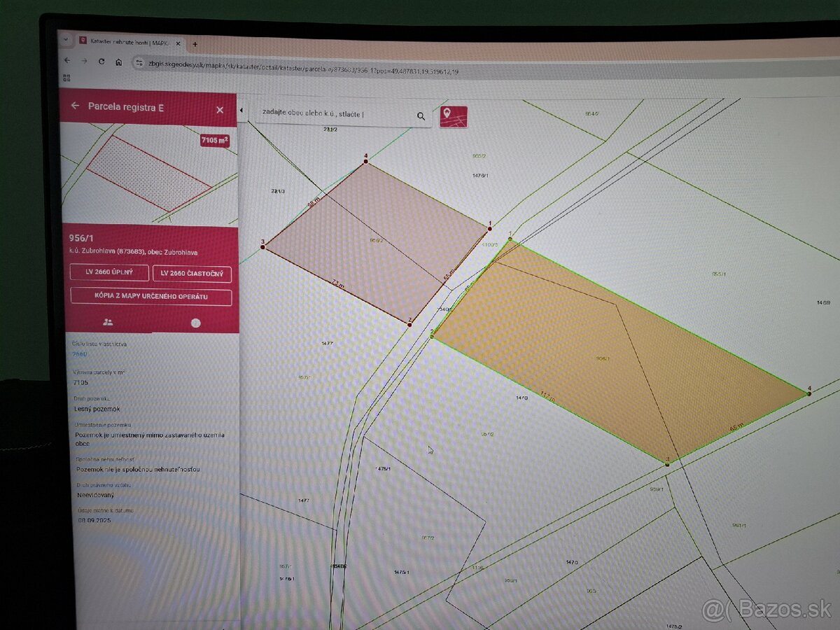Switch to the info tab with circle icon

(x=195, y=323)
